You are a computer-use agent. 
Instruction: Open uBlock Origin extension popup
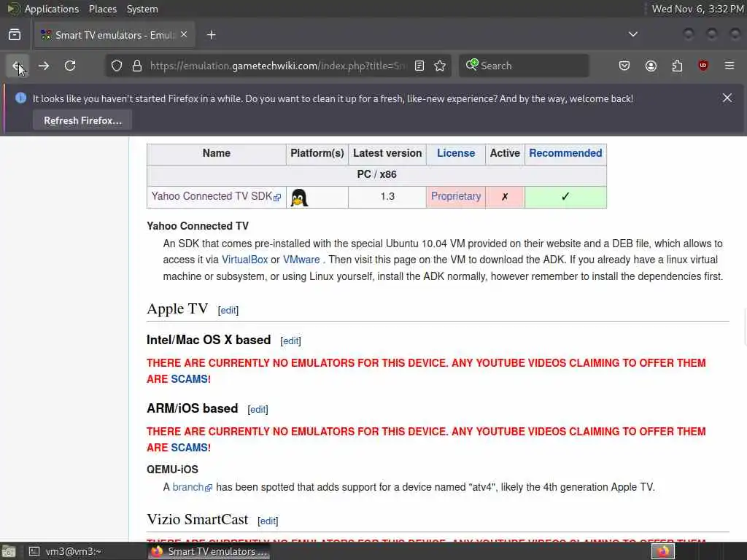(703, 66)
